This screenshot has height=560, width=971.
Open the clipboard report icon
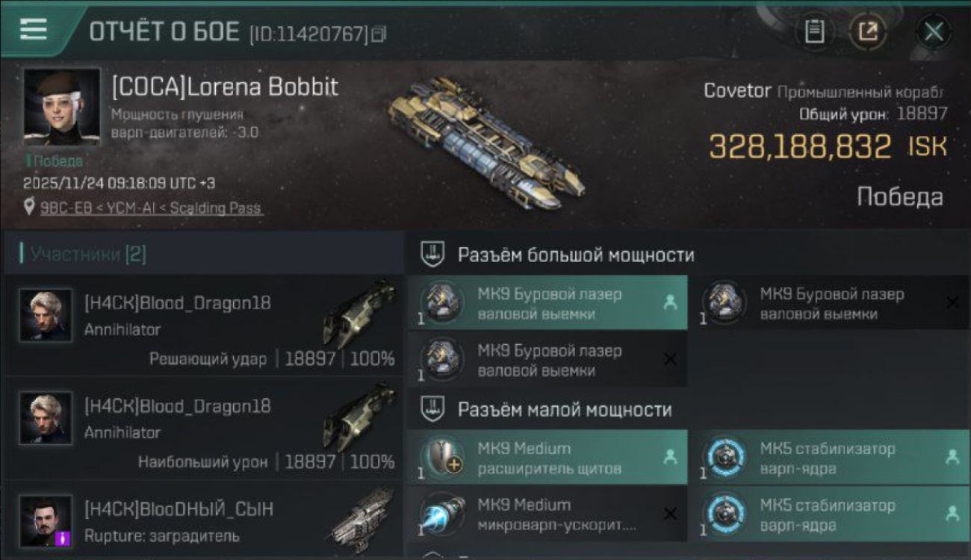(x=814, y=31)
